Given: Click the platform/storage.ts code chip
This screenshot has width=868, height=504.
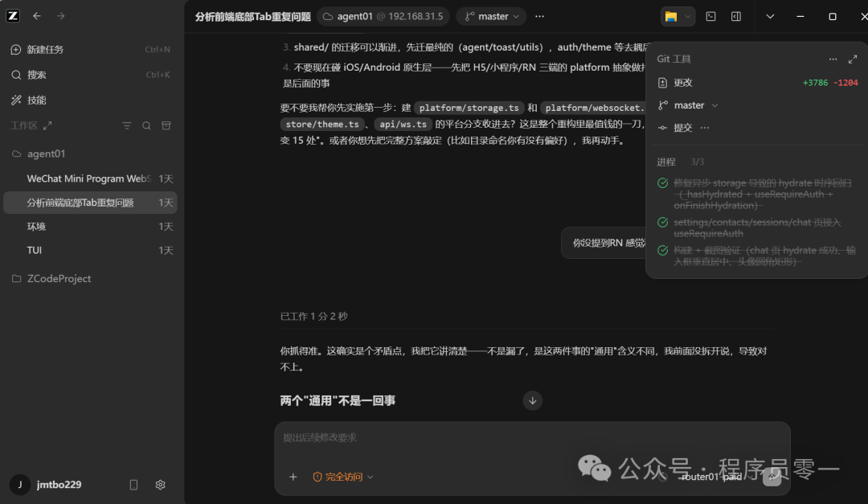Looking at the screenshot, I should [469, 108].
